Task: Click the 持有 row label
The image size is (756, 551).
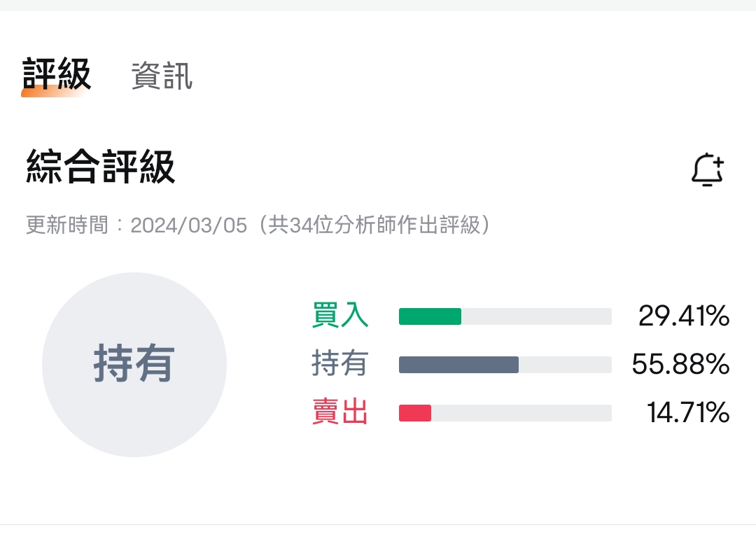Action: (x=340, y=364)
